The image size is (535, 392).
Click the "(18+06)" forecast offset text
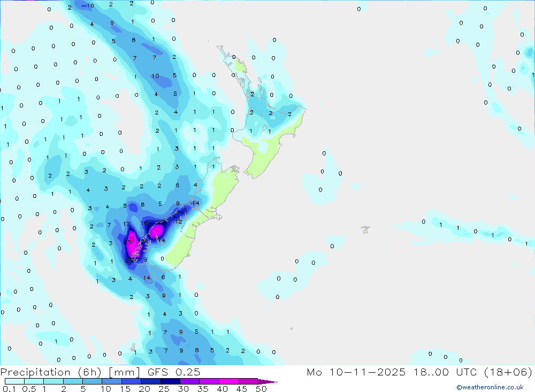[508, 372]
